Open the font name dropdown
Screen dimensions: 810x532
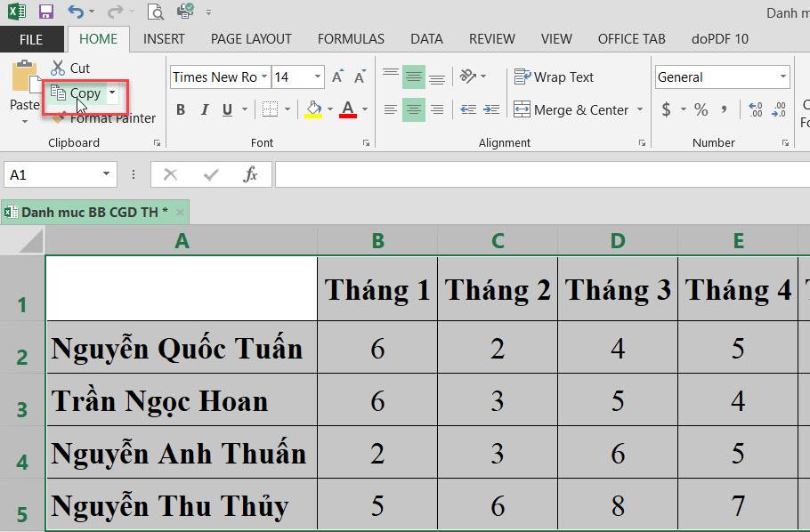[264, 77]
